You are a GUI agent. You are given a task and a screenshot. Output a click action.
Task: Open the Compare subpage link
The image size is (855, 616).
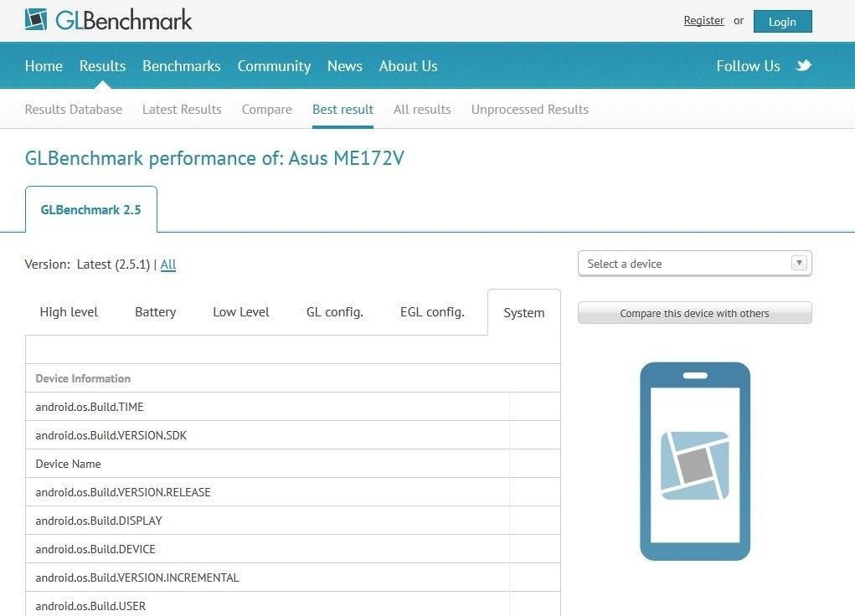click(266, 110)
